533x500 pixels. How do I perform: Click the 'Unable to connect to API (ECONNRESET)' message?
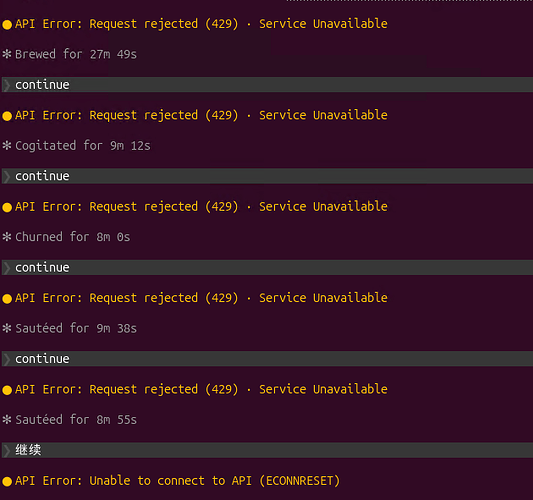pos(214,481)
